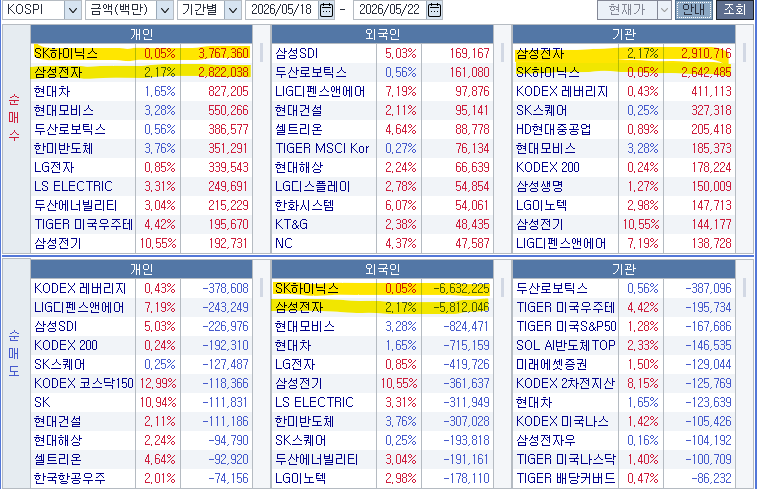
Task: Click the 외국인 header in net-sell section
Action: (382, 269)
